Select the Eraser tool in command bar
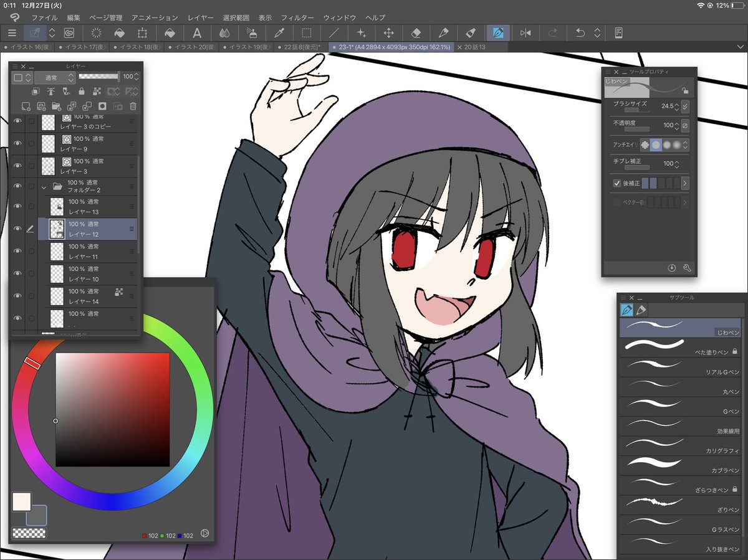The width and height of the screenshot is (748, 560). click(416, 33)
